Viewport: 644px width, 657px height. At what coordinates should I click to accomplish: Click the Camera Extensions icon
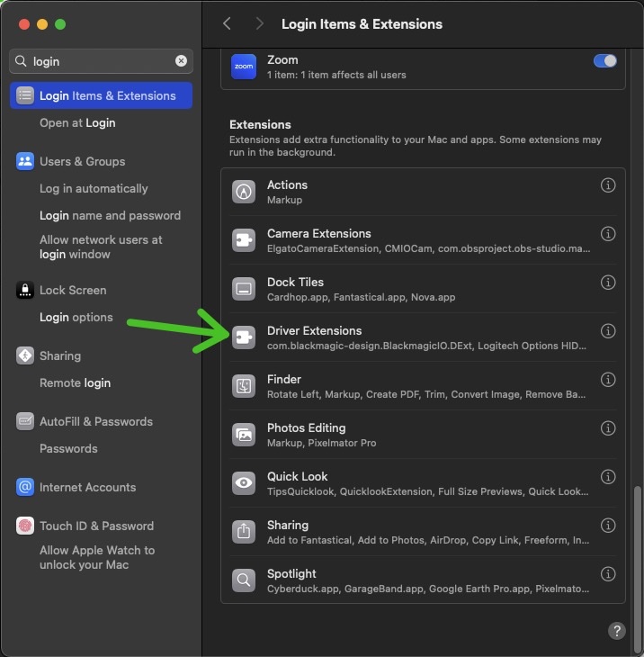click(244, 240)
